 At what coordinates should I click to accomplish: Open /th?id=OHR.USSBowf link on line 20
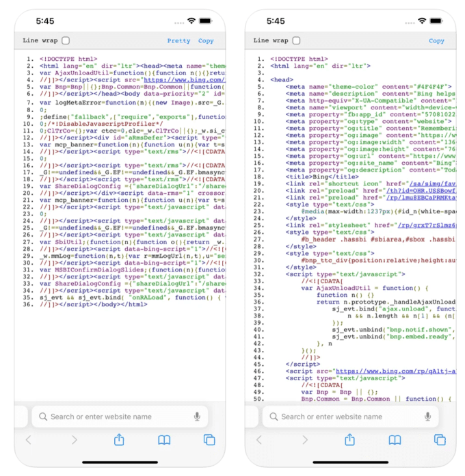click(421, 191)
